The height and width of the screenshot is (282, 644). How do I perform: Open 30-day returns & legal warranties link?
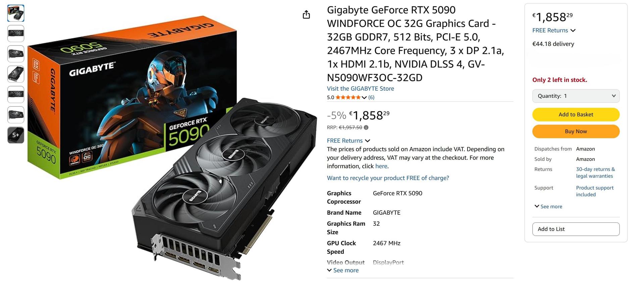[x=595, y=172]
